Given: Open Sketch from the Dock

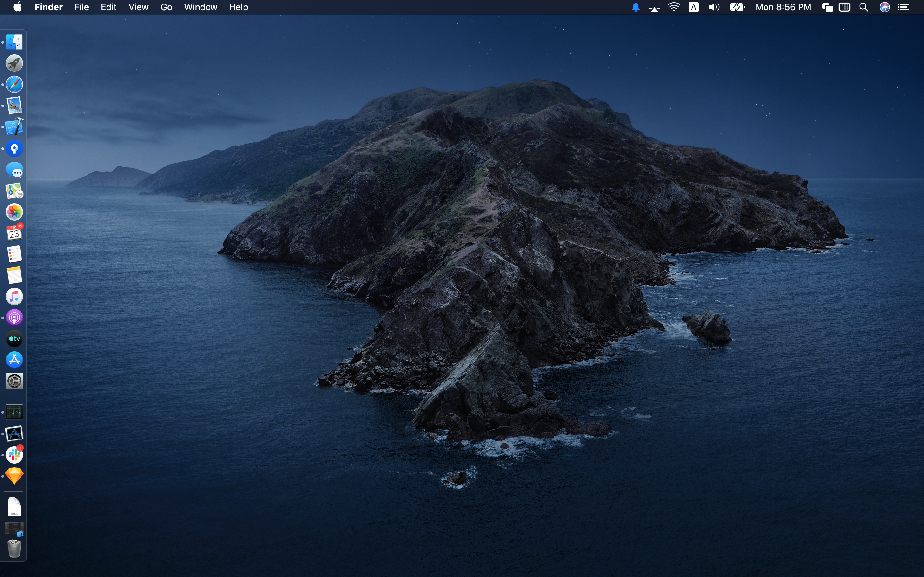Looking at the screenshot, I should coord(14,476).
